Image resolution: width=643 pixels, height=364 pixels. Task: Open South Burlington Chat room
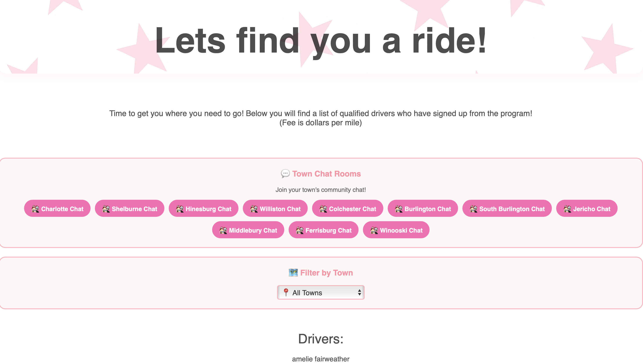point(507,209)
